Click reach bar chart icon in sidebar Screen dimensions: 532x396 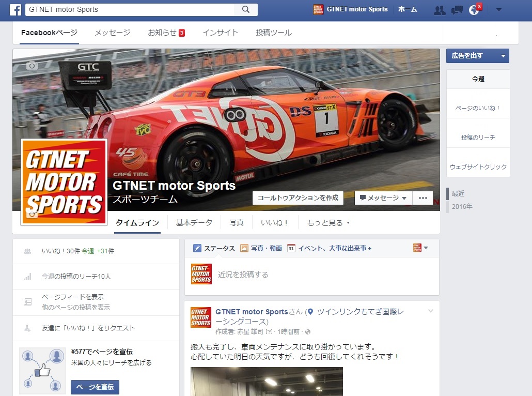coord(27,277)
